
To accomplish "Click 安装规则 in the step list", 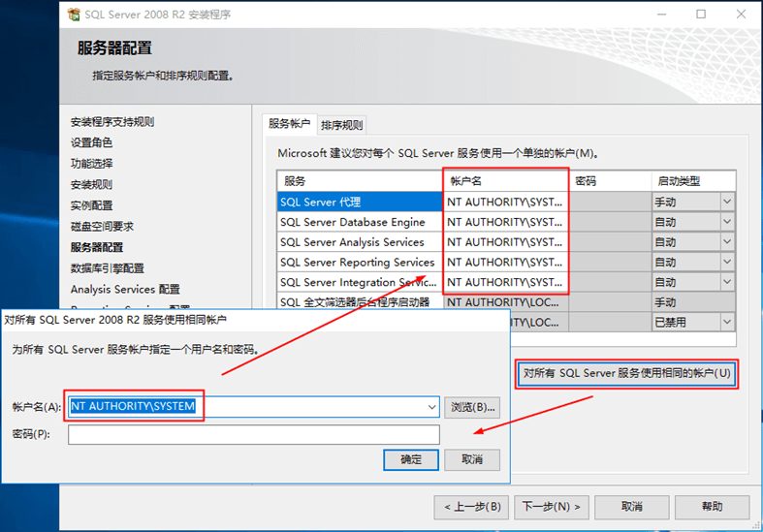I will (x=91, y=184).
